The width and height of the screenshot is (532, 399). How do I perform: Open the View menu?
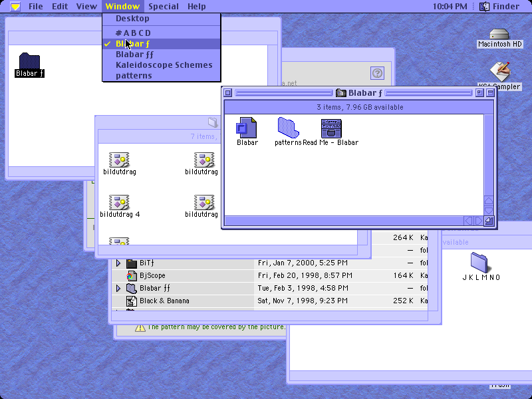tap(86, 7)
